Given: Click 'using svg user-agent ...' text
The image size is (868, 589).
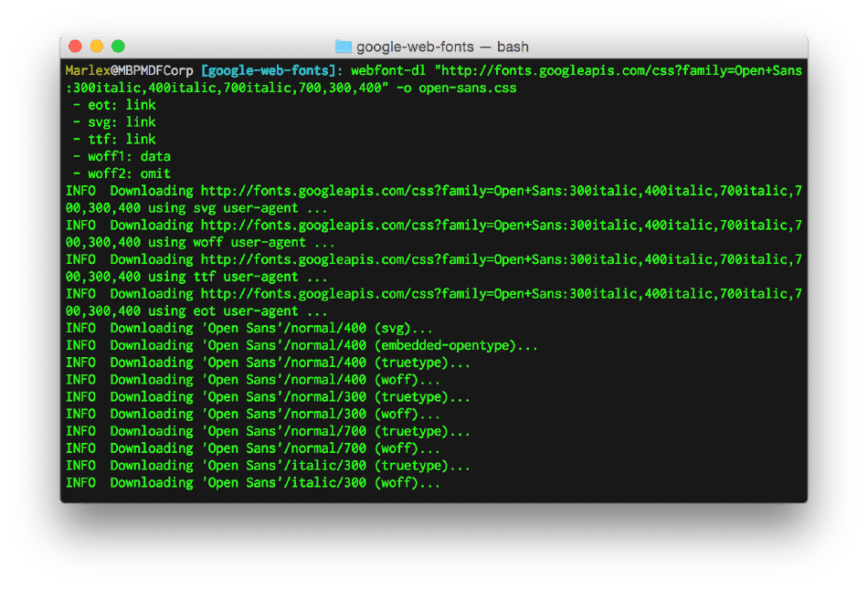Looking at the screenshot, I should click(238, 208).
